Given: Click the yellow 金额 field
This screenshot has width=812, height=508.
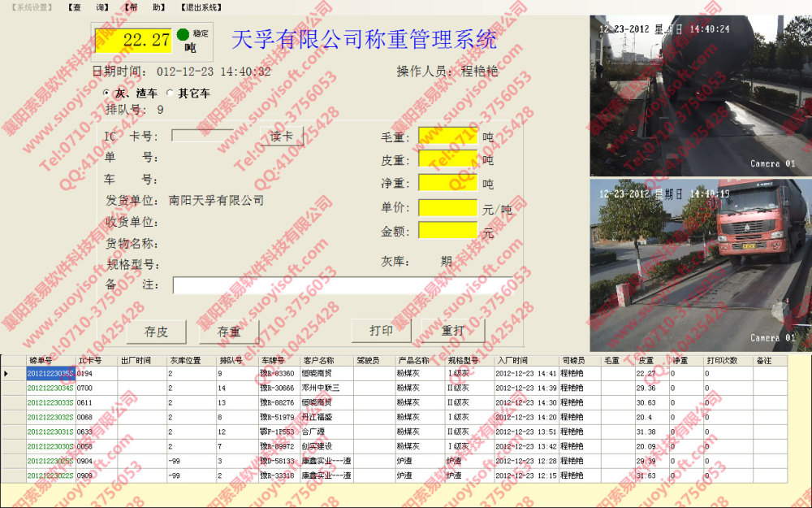Looking at the screenshot, I should click(x=448, y=231).
